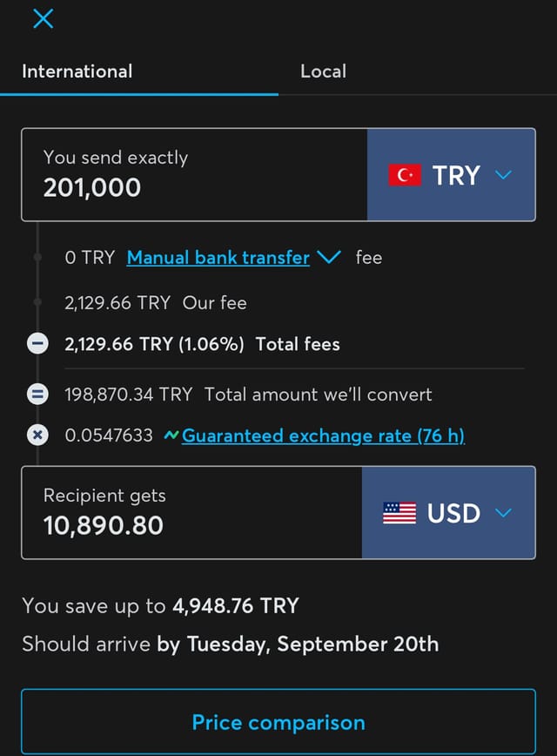Viewport: 557px width, 756px height.
Task: Open the Guaranteed exchange rate (76 h) link
Action: [x=323, y=435]
